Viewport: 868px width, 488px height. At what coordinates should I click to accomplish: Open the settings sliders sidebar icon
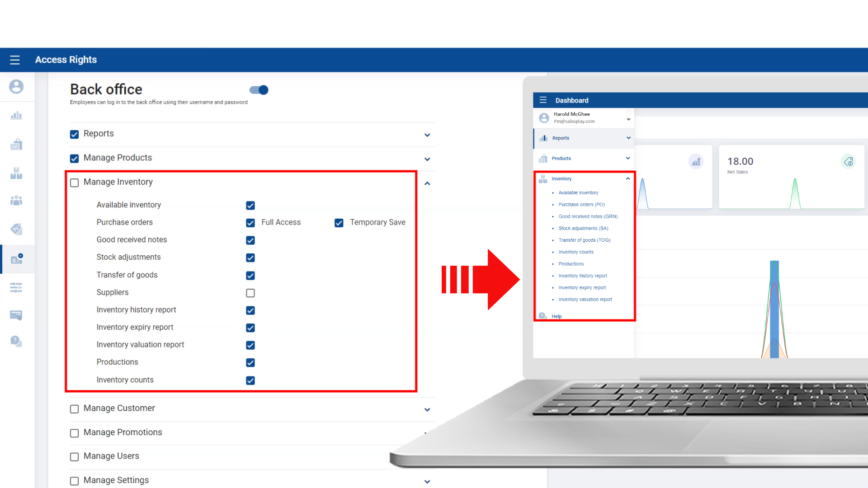pyautogui.click(x=16, y=287)
